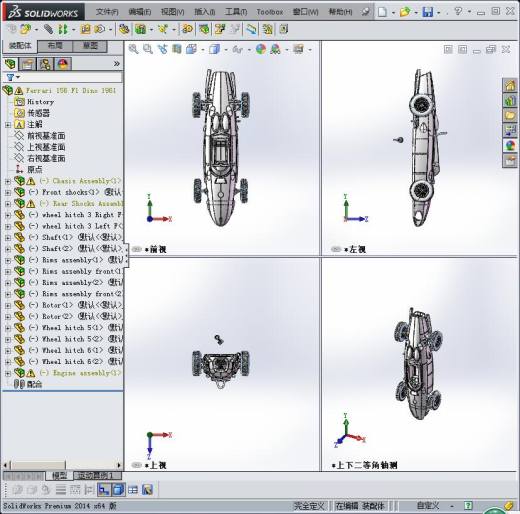Open SolidWorks Resources home icon in task pane
Image resolution: width=520 pixels, height=514 pixels.
coord(510,86)
